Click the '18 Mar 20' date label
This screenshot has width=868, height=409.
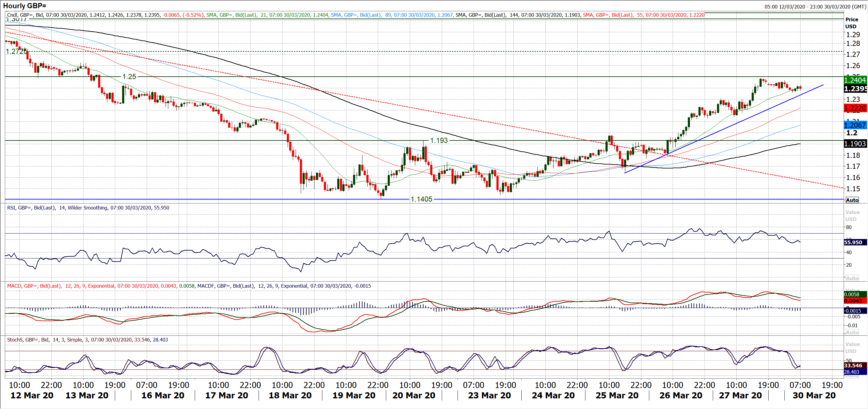[290, 396]
